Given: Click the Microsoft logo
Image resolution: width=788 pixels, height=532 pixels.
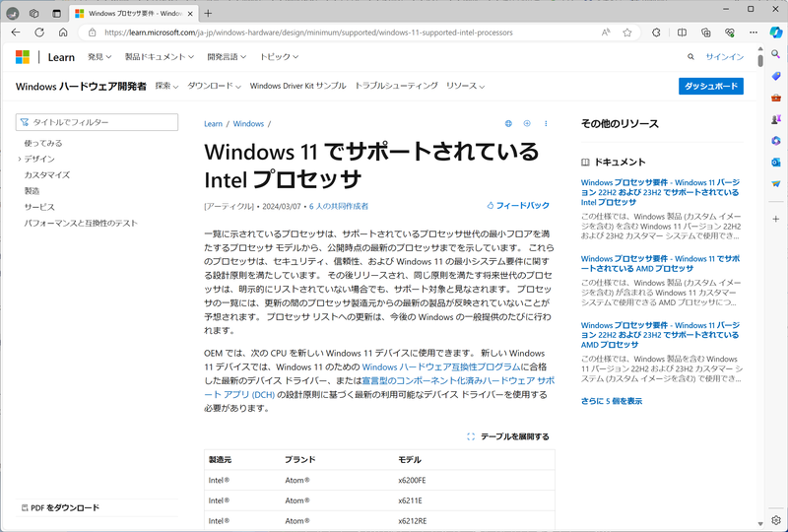Looking at the screenshot, I should (23, 57).
